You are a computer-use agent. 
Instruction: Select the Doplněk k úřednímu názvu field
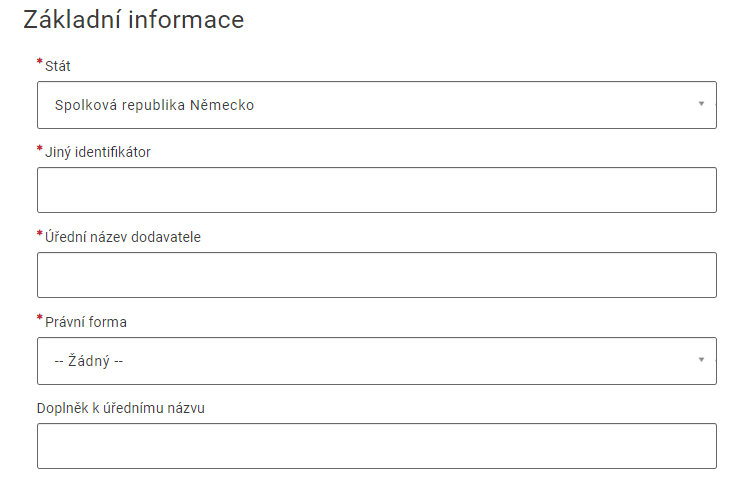click(376, 446)
